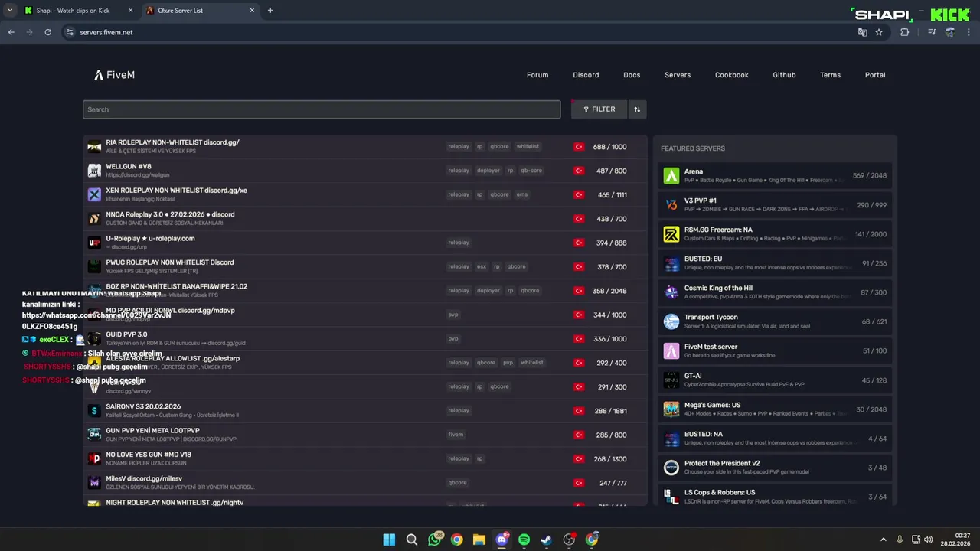Open the NNOA Roleplay 3.0 server
The width and height of the screenshot is (980, 551).
[x=365, y=219]
